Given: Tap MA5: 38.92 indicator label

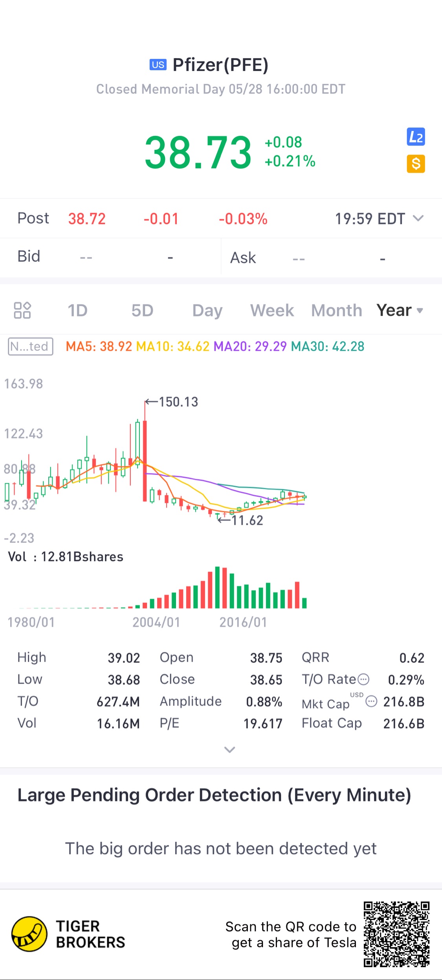Looking at the screenshot, I should (x=99, y=347).
